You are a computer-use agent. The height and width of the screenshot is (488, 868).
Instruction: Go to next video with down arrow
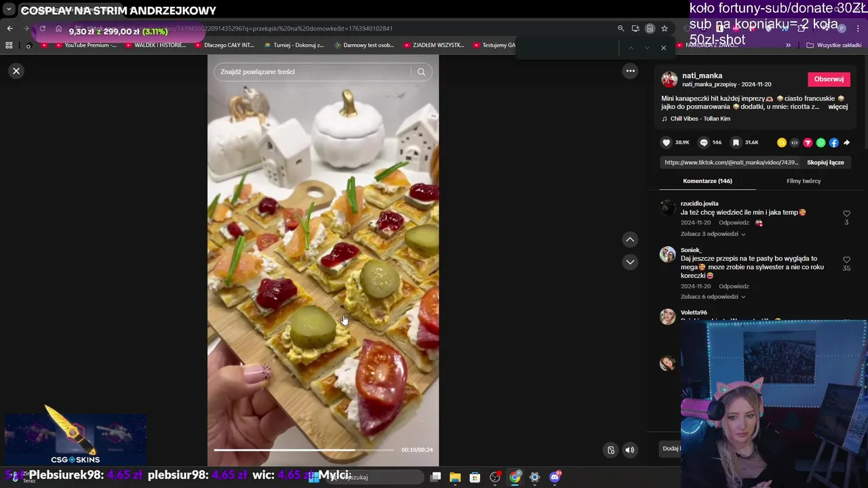pos(630,262)
